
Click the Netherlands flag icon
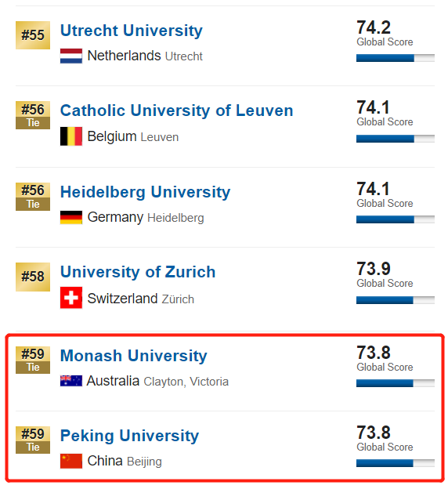71,56
